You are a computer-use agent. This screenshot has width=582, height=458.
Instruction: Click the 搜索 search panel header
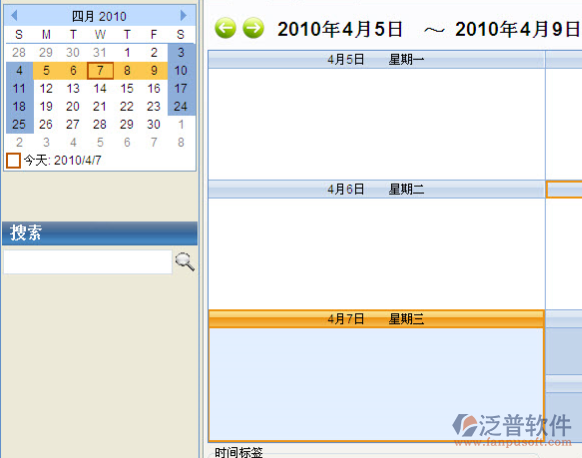point(99,233)
